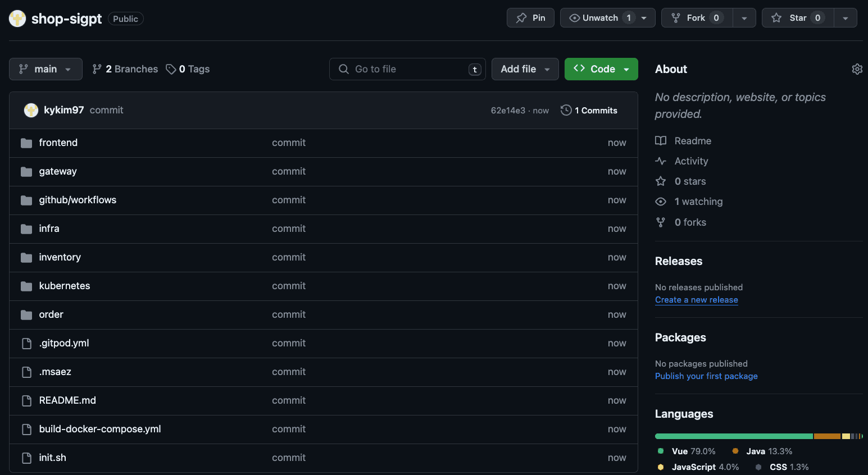Click the init.sh file icon
Screen dimensions: 868x475
[x=26, y=458]
